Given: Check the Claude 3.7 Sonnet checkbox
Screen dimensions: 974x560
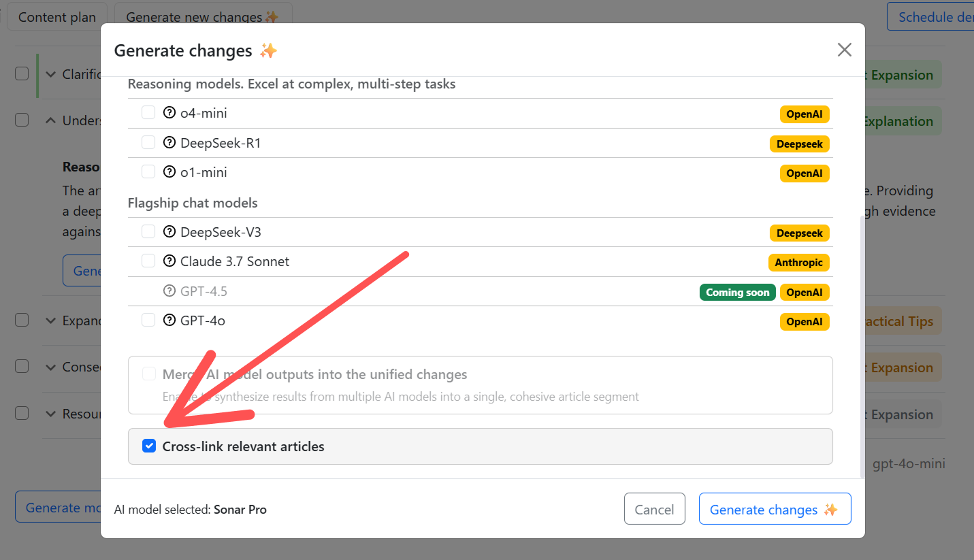Looking at the screenshot, I should 148,261.
